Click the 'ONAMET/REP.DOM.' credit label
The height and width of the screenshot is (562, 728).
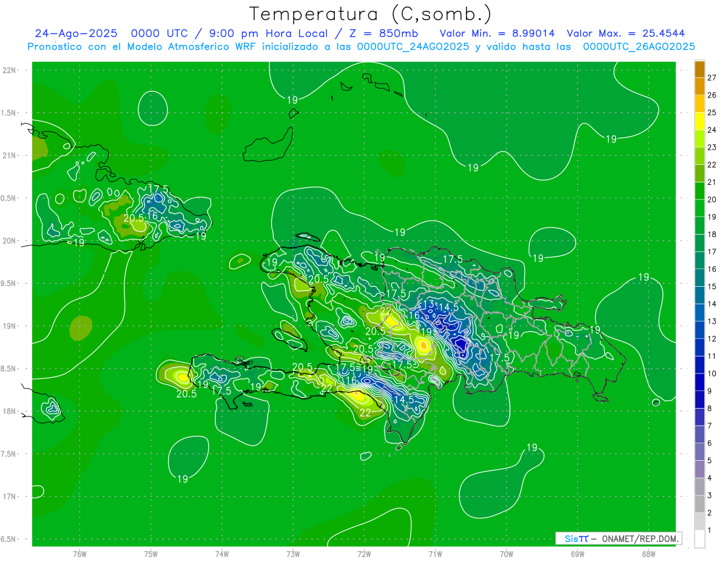639,538
